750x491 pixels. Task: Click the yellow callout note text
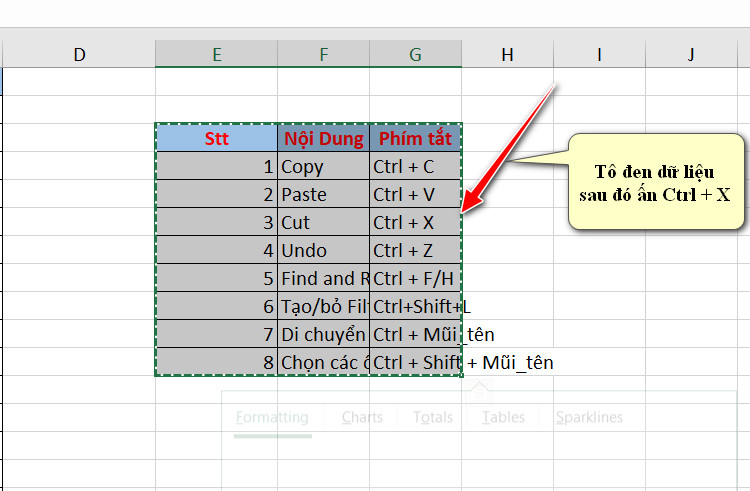tap(655, 183)
